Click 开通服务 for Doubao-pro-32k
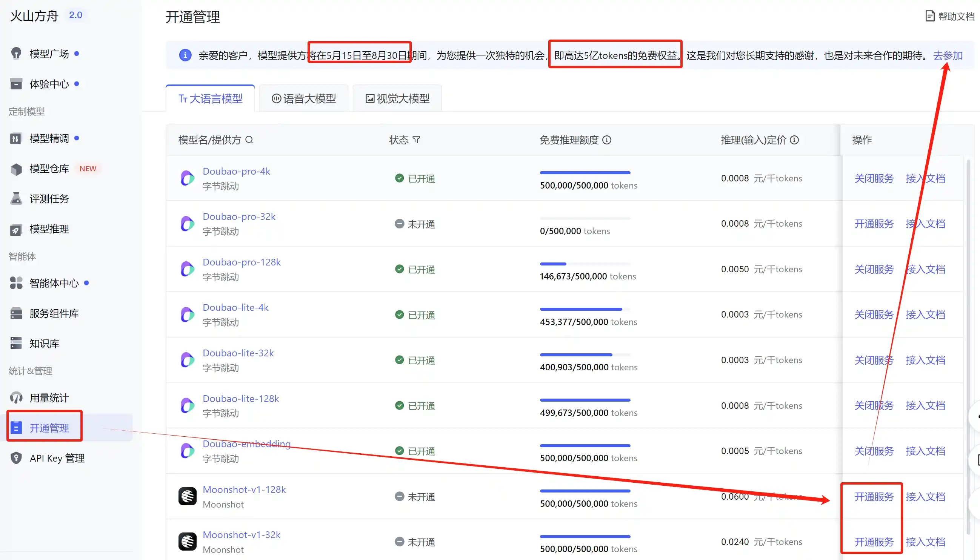 click(874, 224)
